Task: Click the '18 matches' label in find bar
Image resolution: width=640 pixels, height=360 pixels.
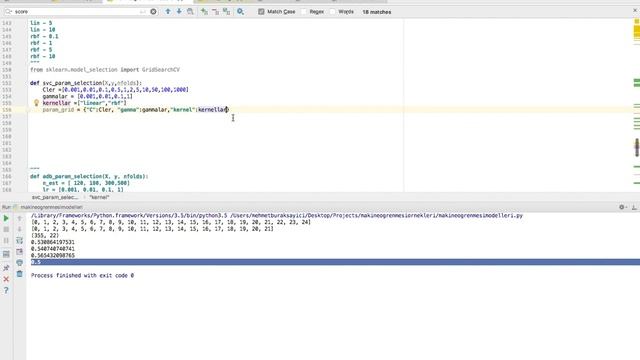Action: [x=377, y=12]
